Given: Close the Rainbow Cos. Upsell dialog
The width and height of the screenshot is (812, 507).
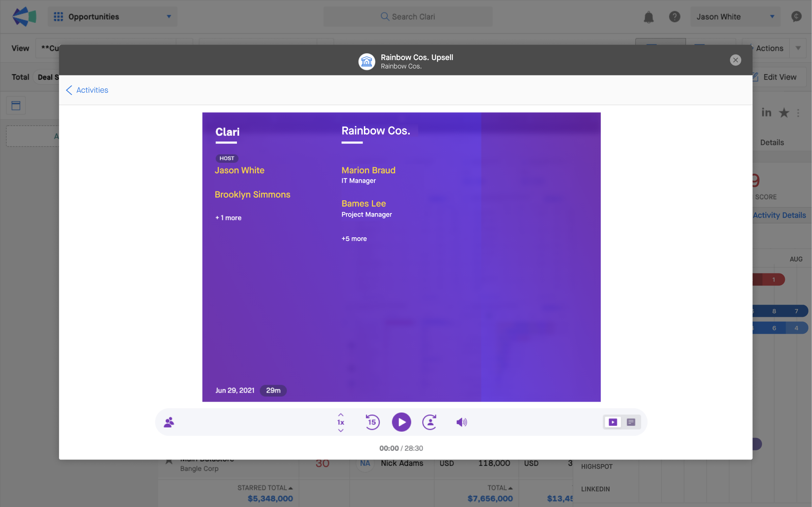Looking at the screenshot, I should (735, 60).
